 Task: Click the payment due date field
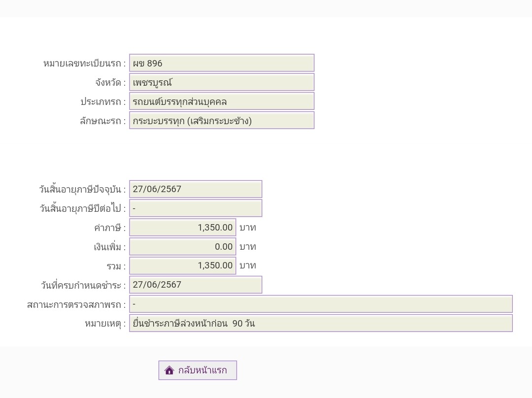tap(196, 285)
